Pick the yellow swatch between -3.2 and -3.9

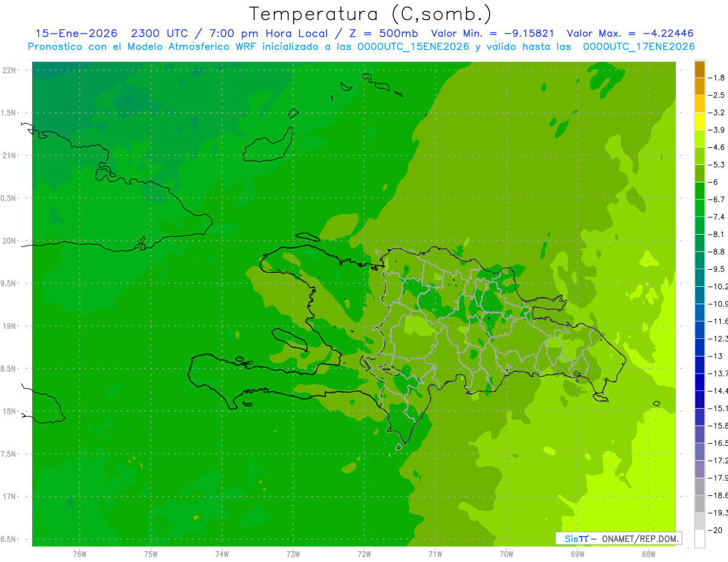point(699,121)
